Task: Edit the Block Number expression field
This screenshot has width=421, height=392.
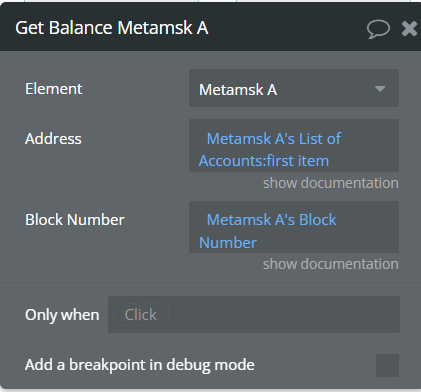Action: pyautogui.click(x=294, y=227)
